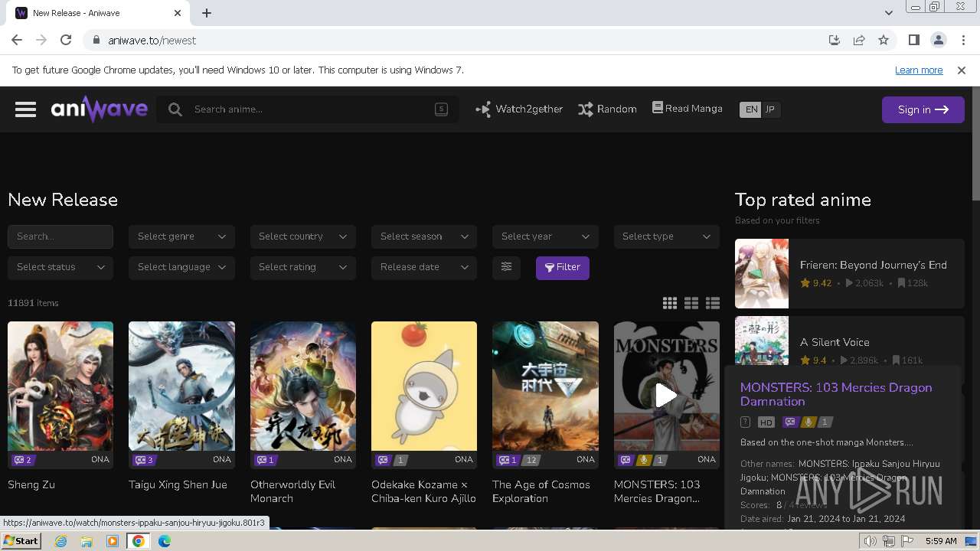This screenshot has height=551, width=980.
Task: Open Otherworldly Evil Monarch poster
Action: (302, 386)
